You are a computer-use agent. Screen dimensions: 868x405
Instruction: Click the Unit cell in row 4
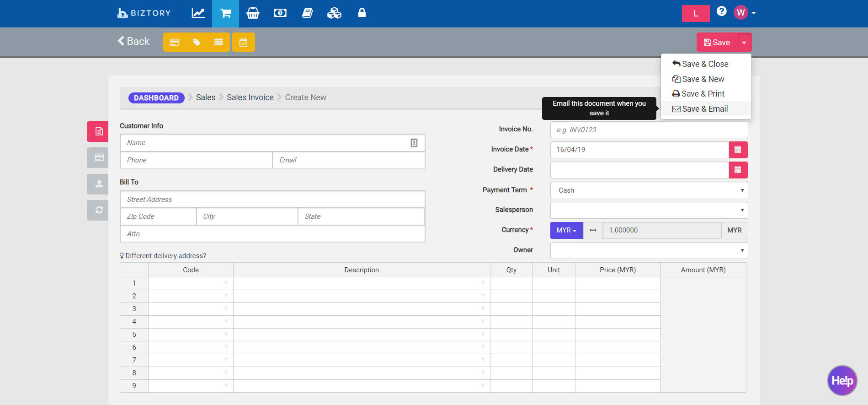554,322
